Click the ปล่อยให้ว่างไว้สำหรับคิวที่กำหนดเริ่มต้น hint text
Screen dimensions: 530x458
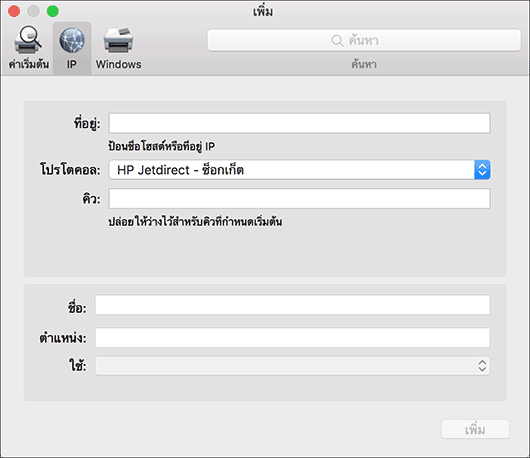tap(195, 222)
